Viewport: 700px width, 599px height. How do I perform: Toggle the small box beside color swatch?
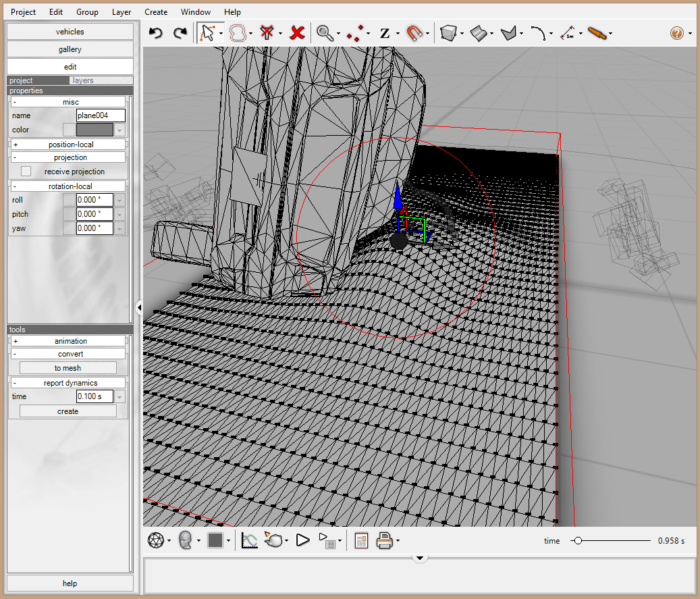69,130
